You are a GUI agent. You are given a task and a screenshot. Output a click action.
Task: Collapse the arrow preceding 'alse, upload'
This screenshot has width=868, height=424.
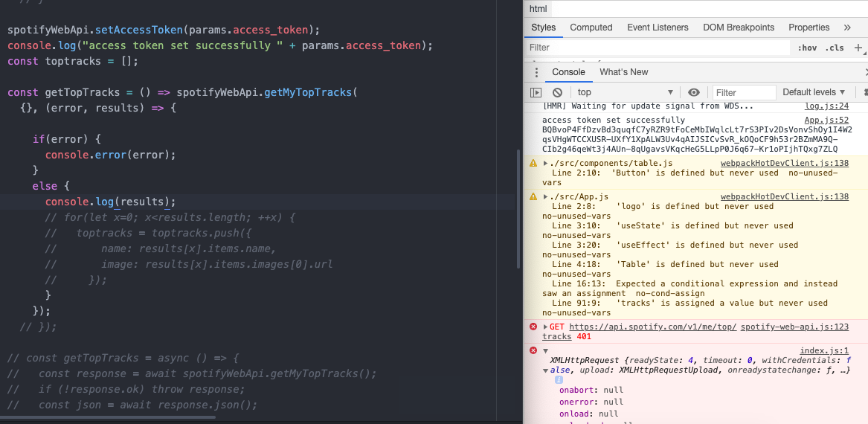coord(546,370)
